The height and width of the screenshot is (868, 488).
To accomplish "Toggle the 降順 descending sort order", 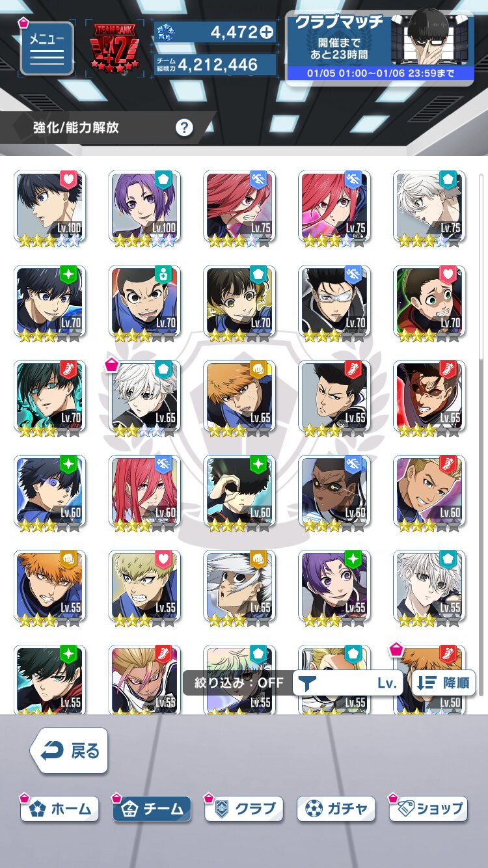I will tap(443, 683).
